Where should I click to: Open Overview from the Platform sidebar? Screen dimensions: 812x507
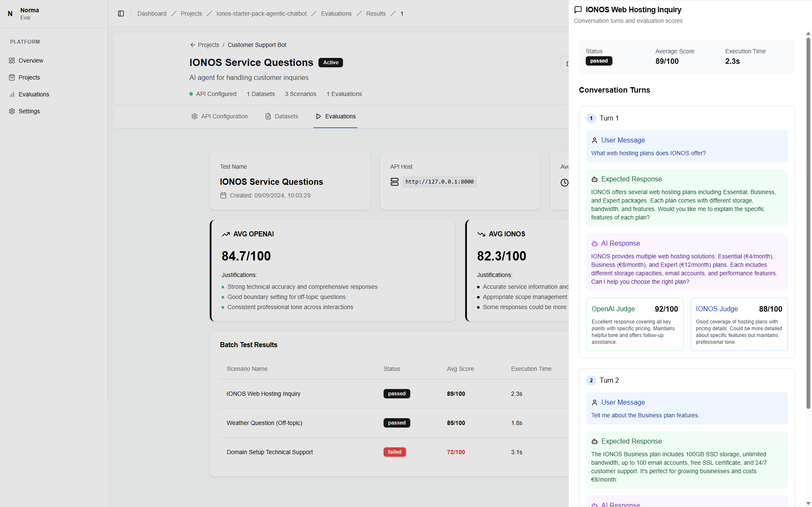coord(30,60)
